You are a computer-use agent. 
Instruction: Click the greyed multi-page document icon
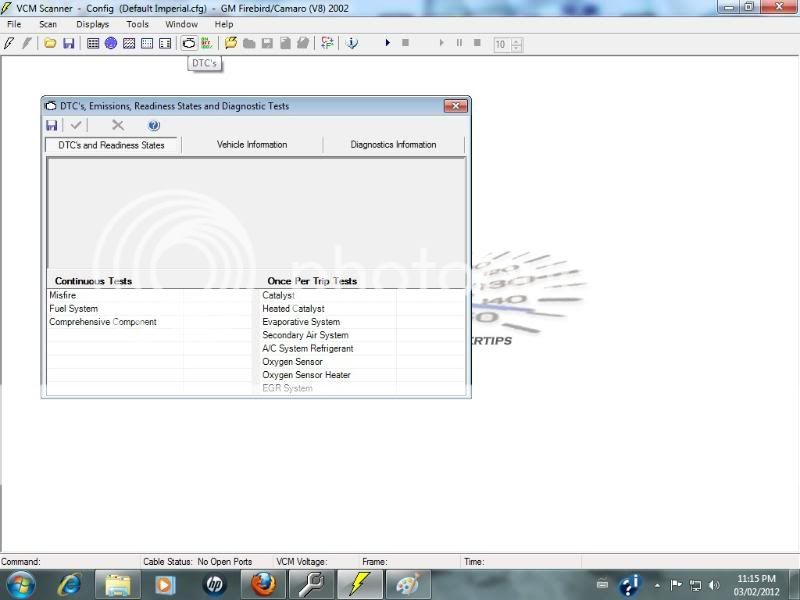coord(303,43)
